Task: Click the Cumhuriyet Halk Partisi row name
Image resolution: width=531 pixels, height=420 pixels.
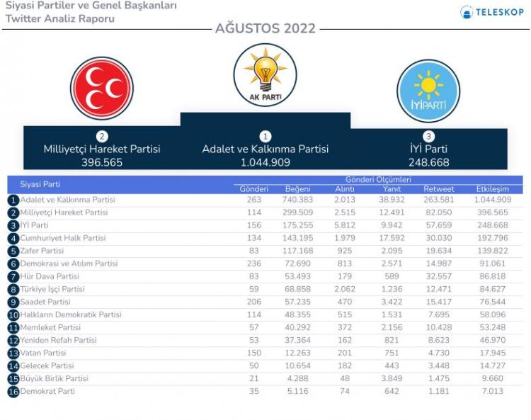Action: pyautogui.click(x=62, y=238)
